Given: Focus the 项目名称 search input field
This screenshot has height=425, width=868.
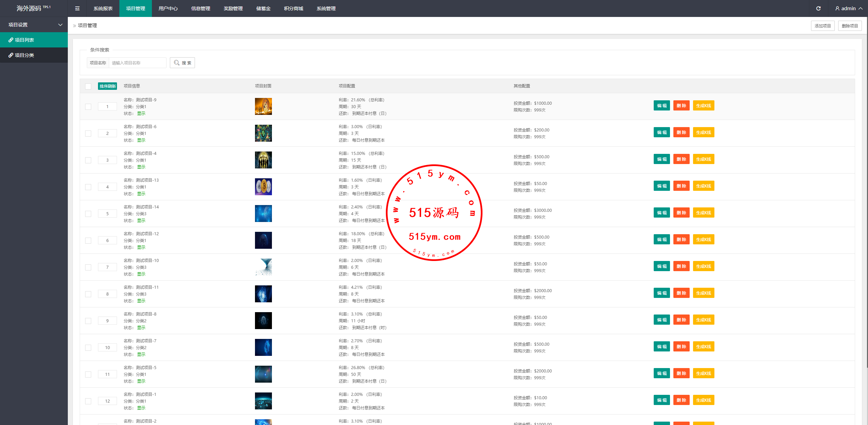Looking at the screenshot, I should coord(137,63).
